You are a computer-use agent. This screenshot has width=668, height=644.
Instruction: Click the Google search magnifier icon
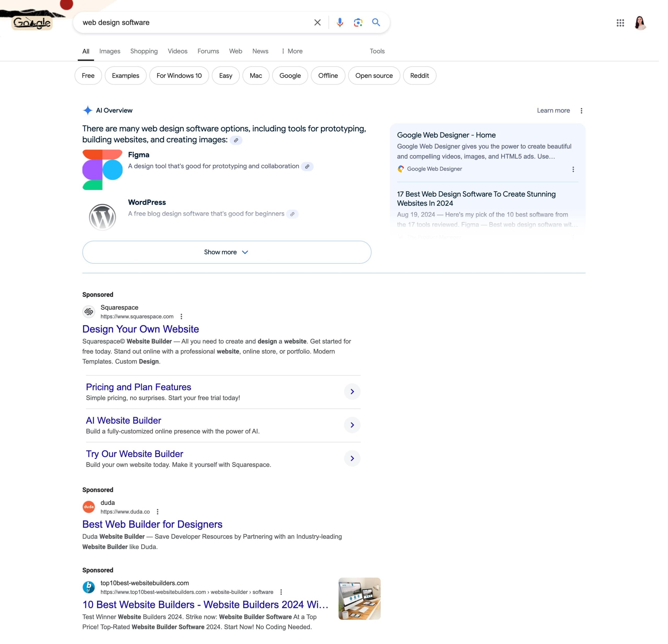pos(376,23)
